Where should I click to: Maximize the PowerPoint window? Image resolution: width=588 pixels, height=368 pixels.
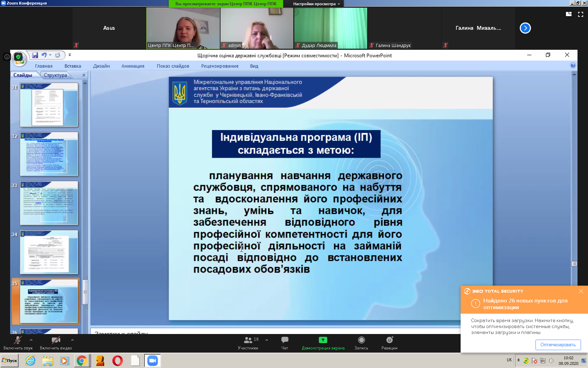pyautogui.click(x=548, y=55)
